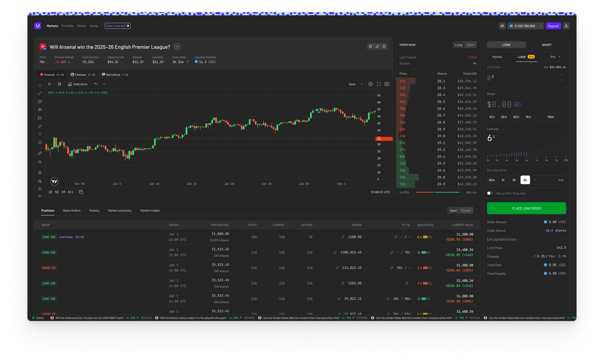604x364 pixels.
Task: Copy market link icon
Action: (x=377, y=47)
